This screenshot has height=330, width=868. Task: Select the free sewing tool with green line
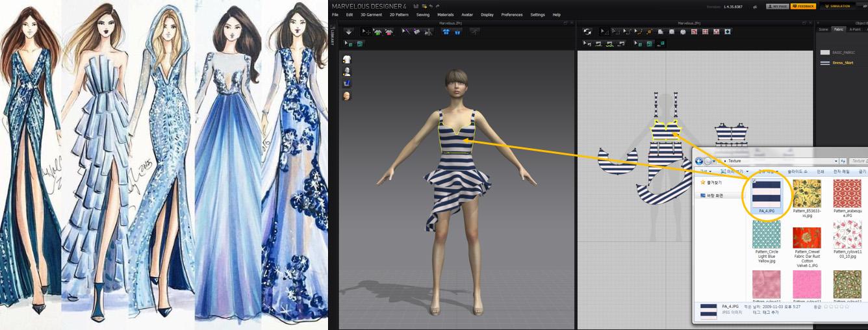(609, 44)
